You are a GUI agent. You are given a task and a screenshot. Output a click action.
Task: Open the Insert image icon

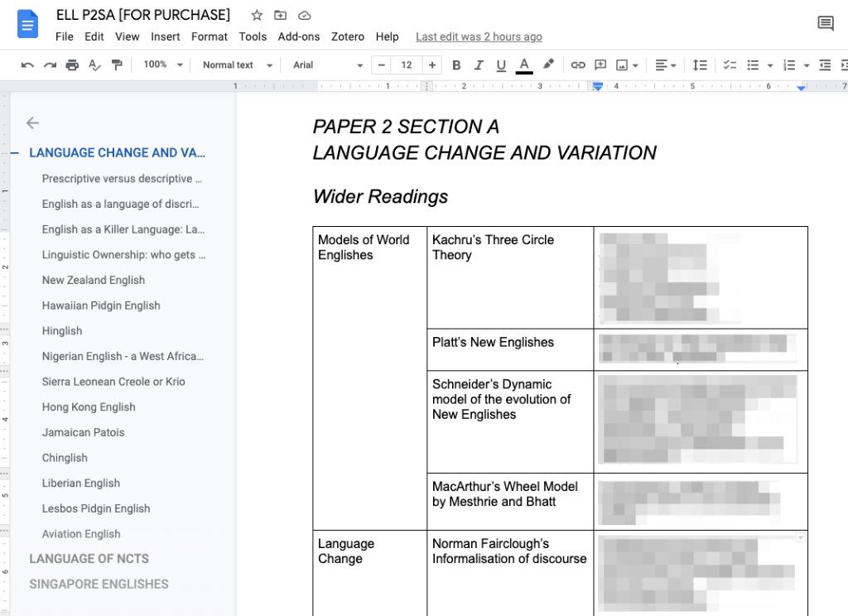621,65
